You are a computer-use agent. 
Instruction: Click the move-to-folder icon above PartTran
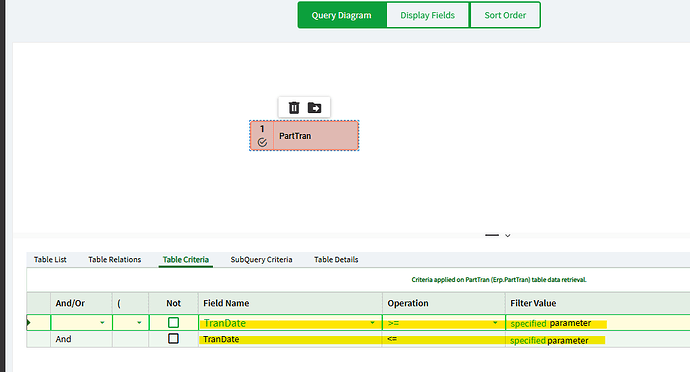coord(314,107)
